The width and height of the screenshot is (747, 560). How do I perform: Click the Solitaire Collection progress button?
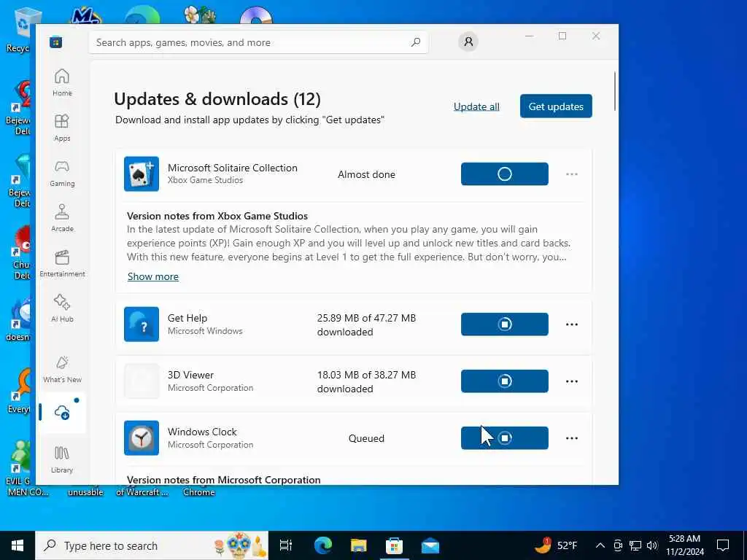(x=505, y=174)
